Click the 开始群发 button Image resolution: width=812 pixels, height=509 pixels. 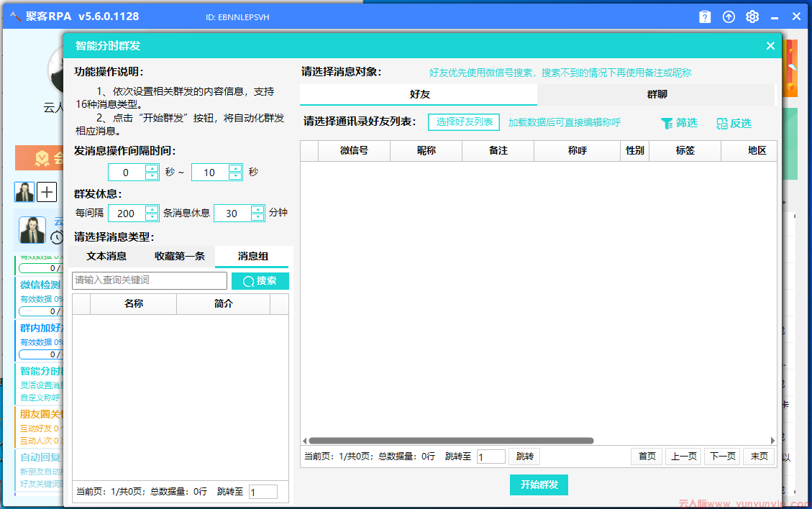(x=539, y=485)
